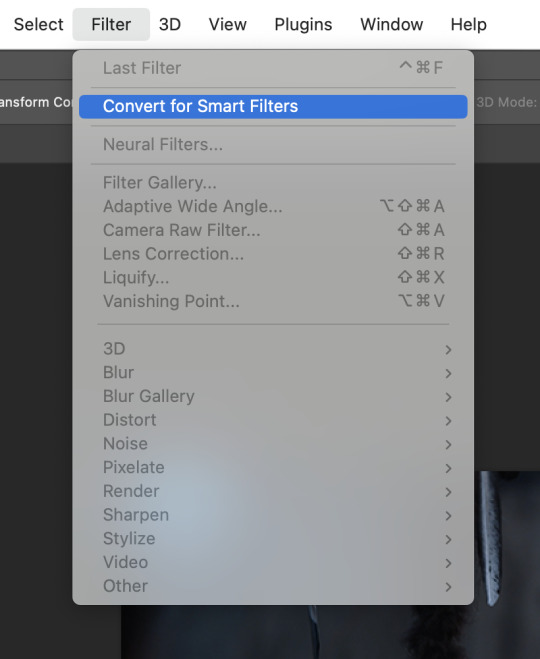This screenshot has width=540, height=659.
Task: Open the View menu
Action: tap(227, 24)
